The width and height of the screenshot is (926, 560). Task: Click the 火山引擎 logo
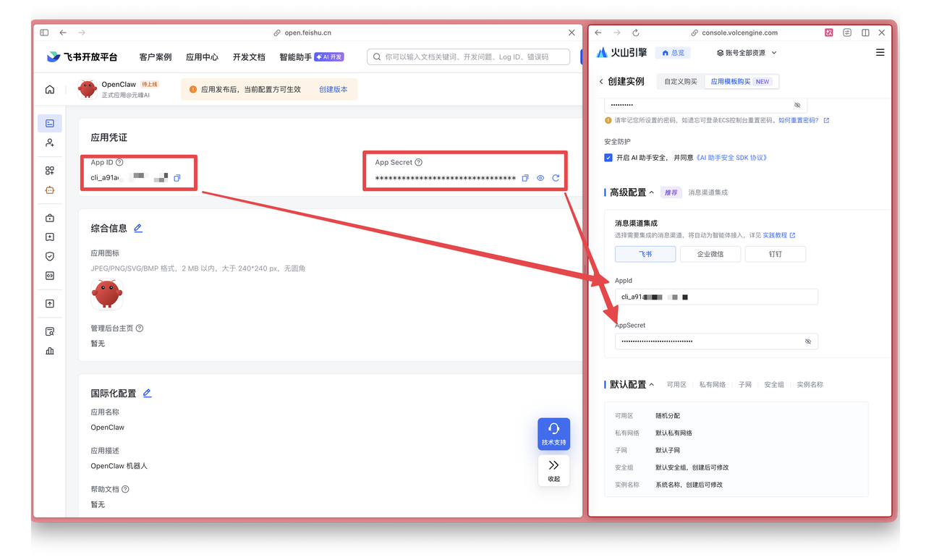[621, 53]
